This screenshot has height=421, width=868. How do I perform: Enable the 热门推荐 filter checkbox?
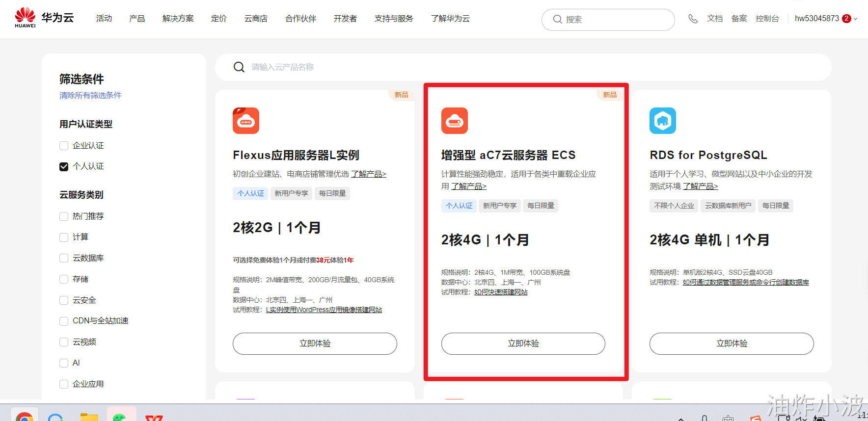click(64, 216)
